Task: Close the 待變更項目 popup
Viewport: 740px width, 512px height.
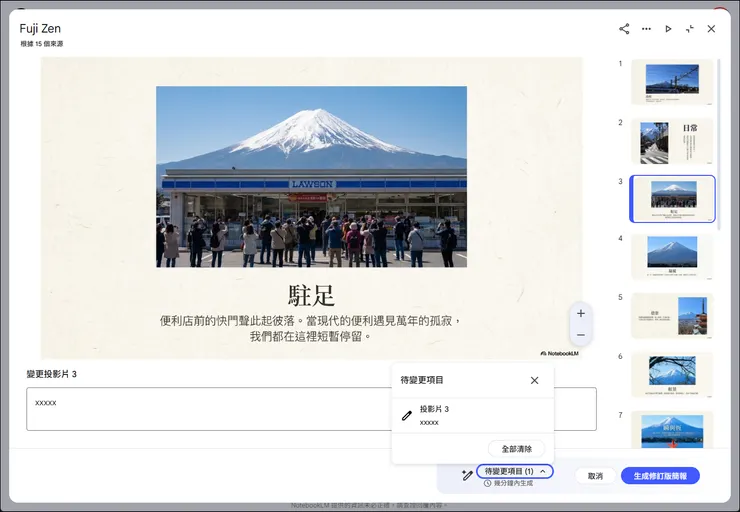Action: (x=534, y=380)
